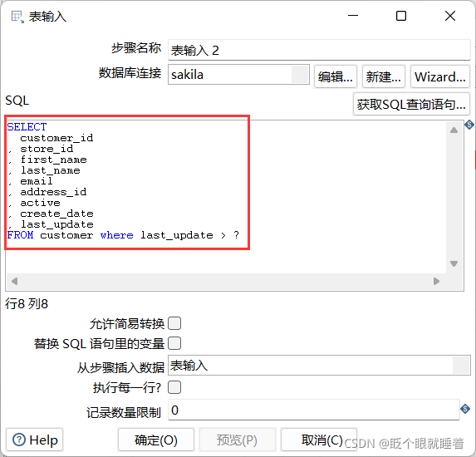Click 获取SQL查询语句... button
Image resolution: width=476 pixels, height=457 pixels.
pos(411,104)
